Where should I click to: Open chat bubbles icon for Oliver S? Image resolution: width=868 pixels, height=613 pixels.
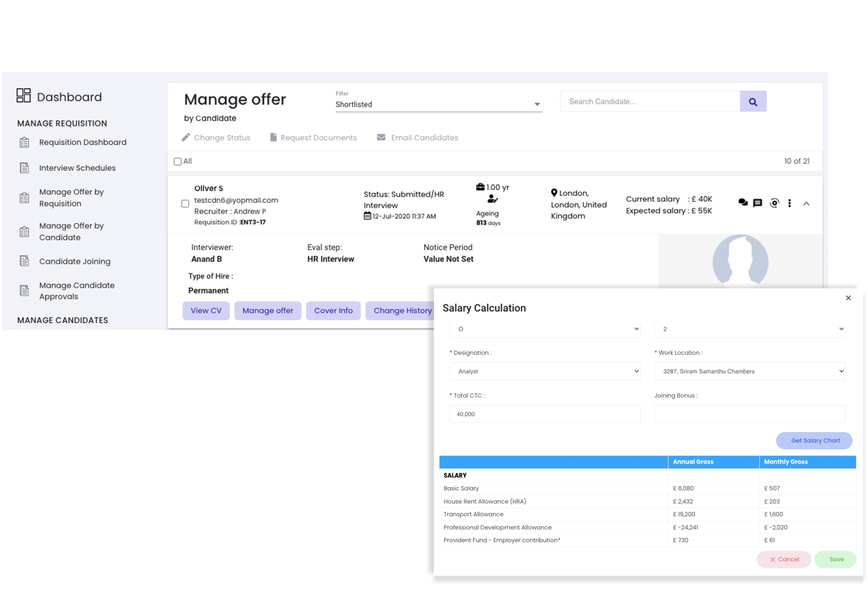(743, 202)
